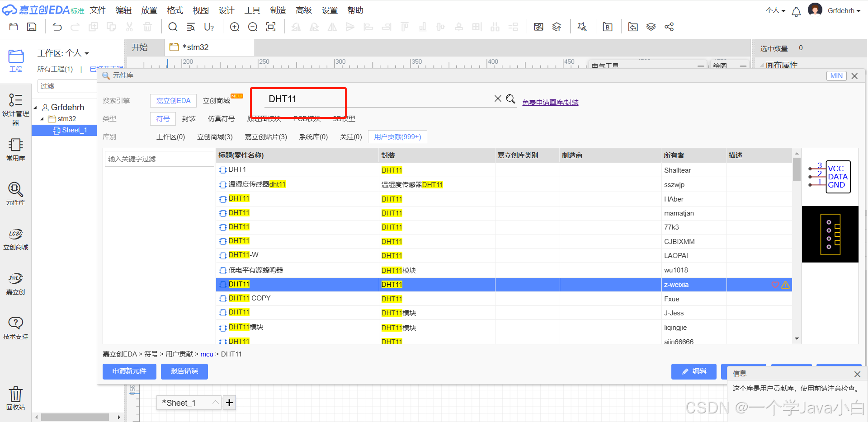This screenshot has height=422, width=868.
Task: Click the 编辑 edit button
Action: 694,371
